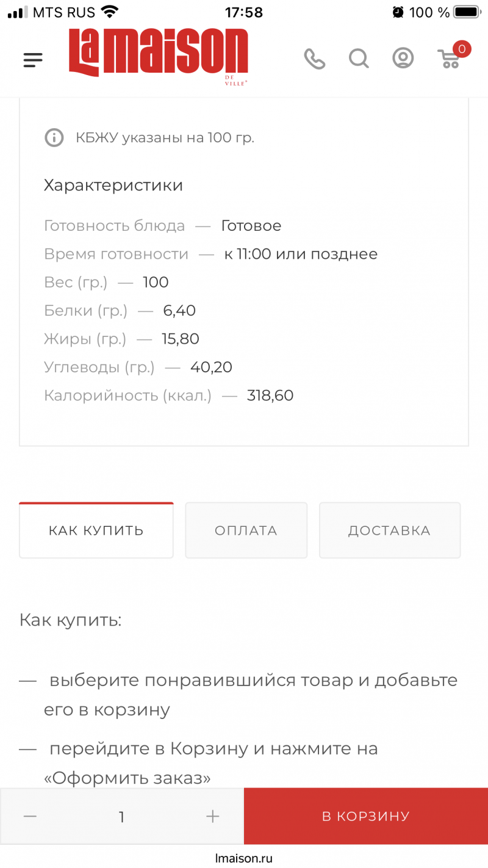The width and height of the screenshot is (488, 868).
Task: Open the hamburger menu
Action: (x=33, y=59)
